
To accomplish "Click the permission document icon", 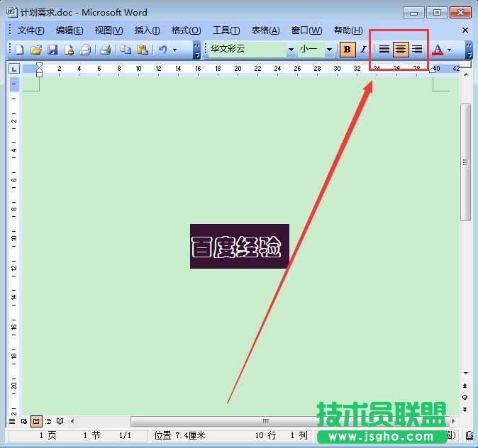I will pyautogui.click(x=69, y=50).
